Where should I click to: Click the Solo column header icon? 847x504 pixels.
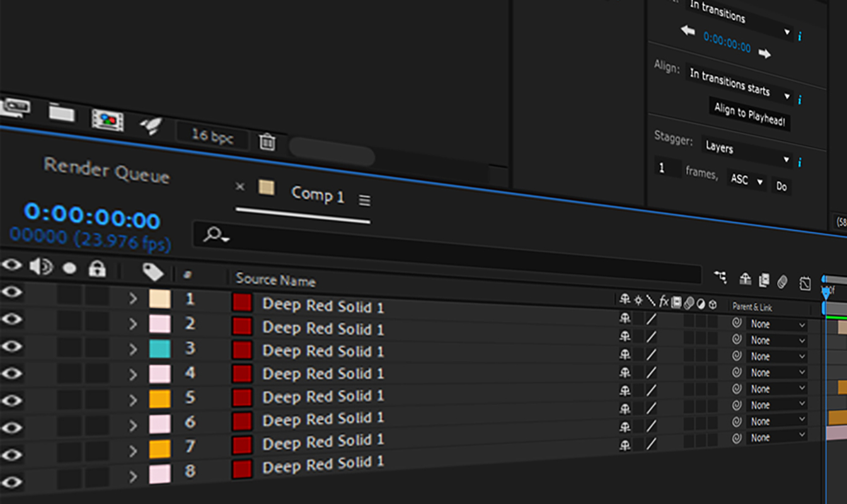69,268
